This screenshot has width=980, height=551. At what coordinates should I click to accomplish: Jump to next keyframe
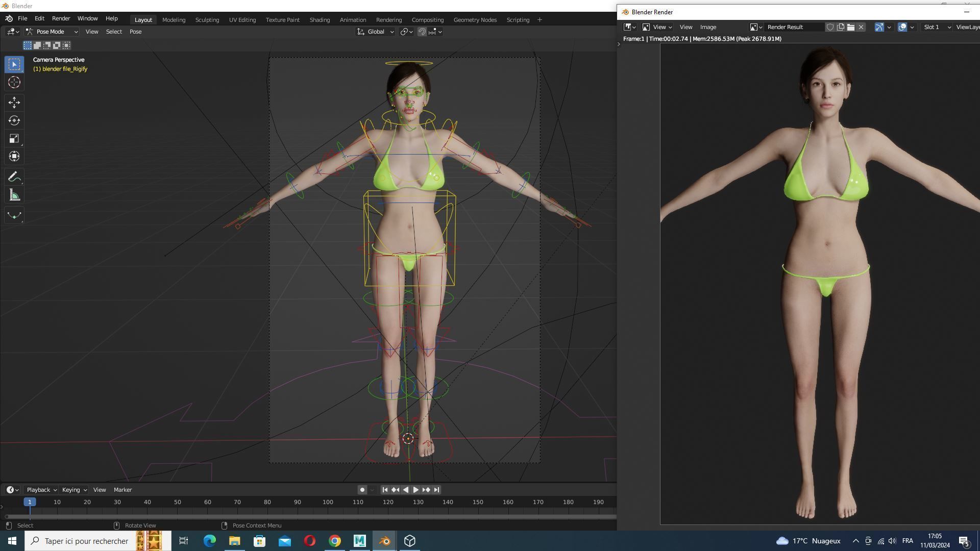click(x=426, y=490)
